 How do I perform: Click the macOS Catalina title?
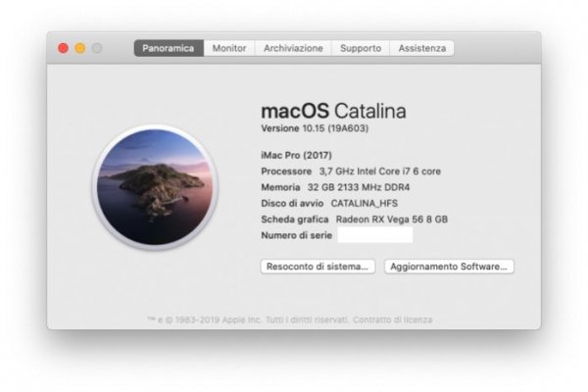click(x=333, y=111)
